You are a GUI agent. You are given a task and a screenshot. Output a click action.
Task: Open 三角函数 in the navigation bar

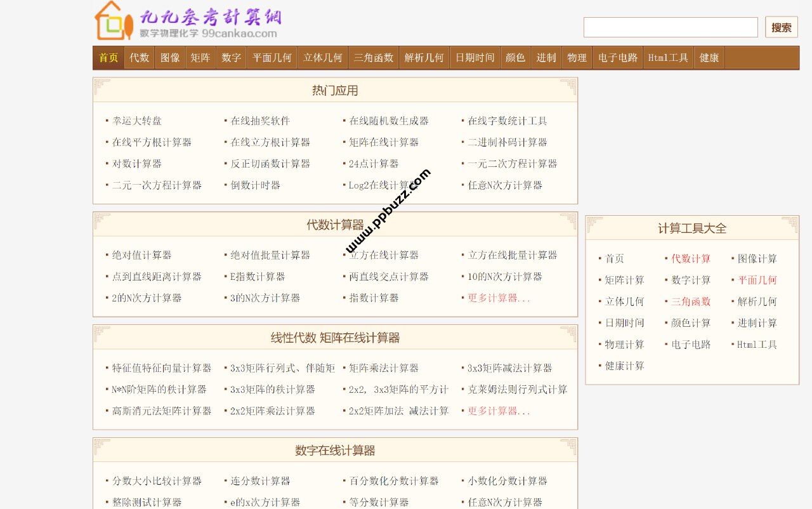(x=374, y=58)
